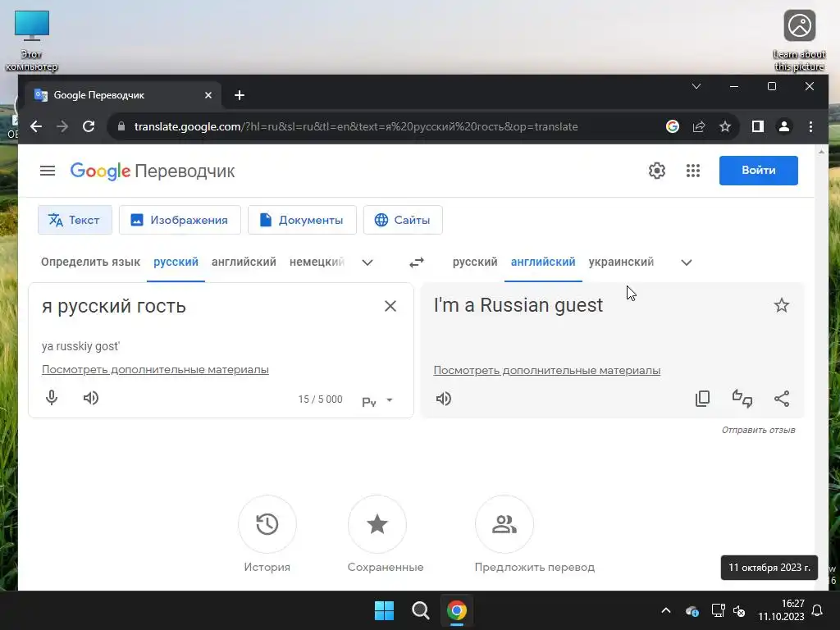The image size is (840, 630).
Task: Select the Текст translation mode
Action: point(75,220)
